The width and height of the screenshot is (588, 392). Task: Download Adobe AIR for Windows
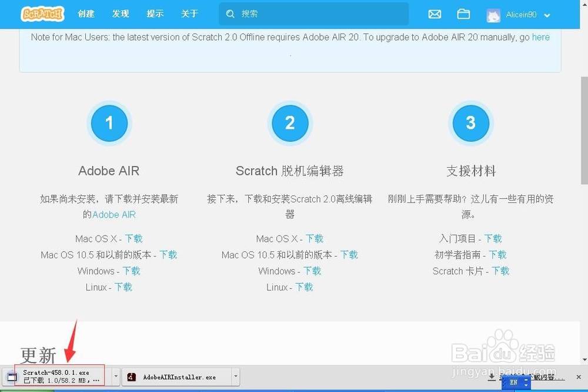point(131,271)
